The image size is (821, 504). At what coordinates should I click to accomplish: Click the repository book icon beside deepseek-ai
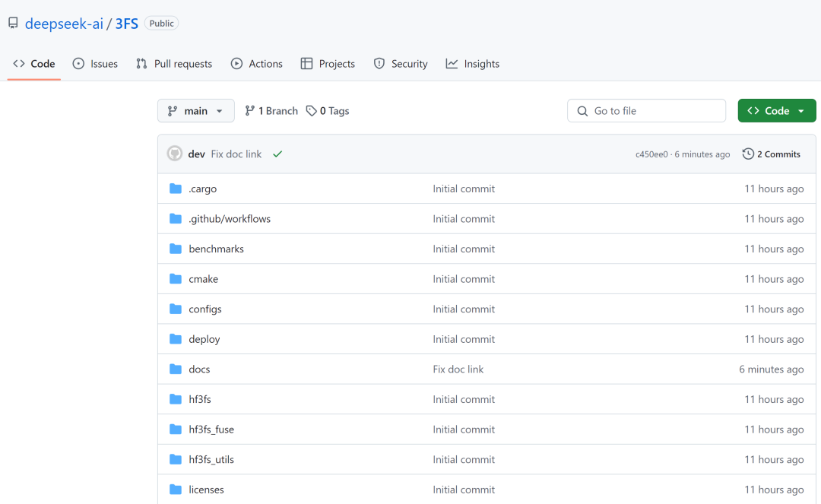(13, 23)
